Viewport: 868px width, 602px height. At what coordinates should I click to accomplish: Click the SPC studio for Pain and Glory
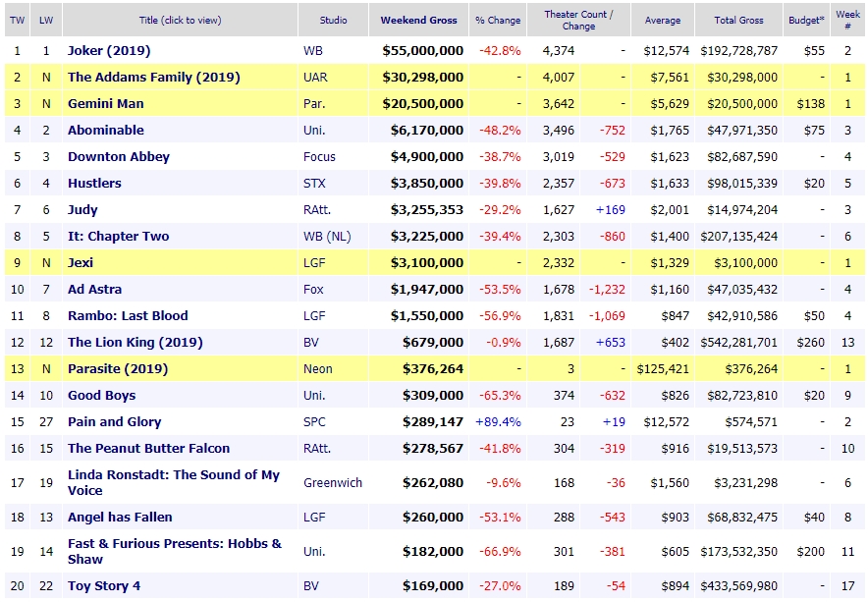314,422
